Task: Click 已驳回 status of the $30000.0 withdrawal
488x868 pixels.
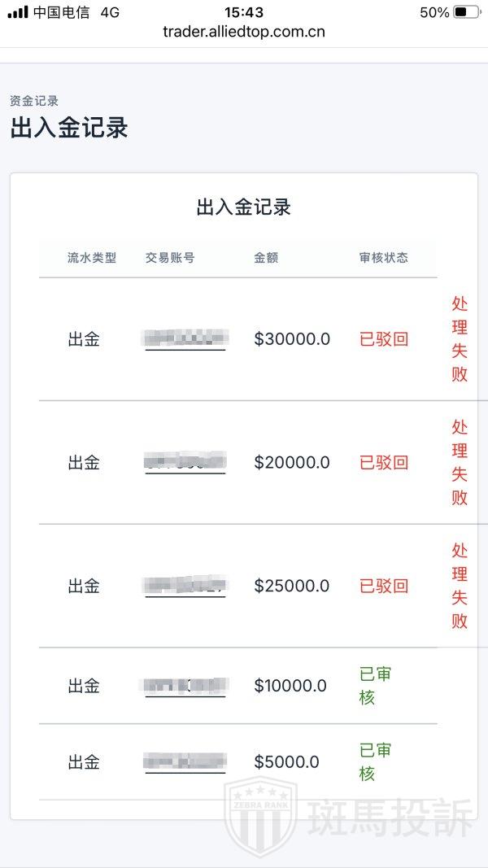Action: [384, 339]
